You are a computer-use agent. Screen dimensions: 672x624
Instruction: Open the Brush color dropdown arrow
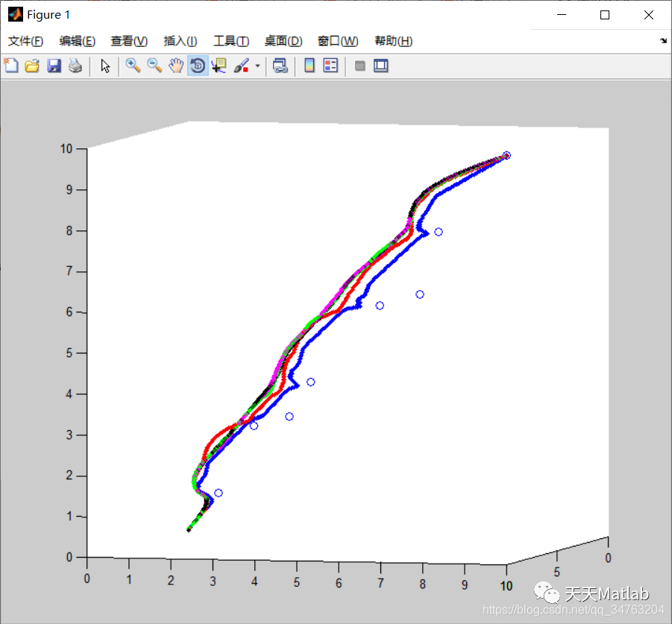click(x=257, y=66)
